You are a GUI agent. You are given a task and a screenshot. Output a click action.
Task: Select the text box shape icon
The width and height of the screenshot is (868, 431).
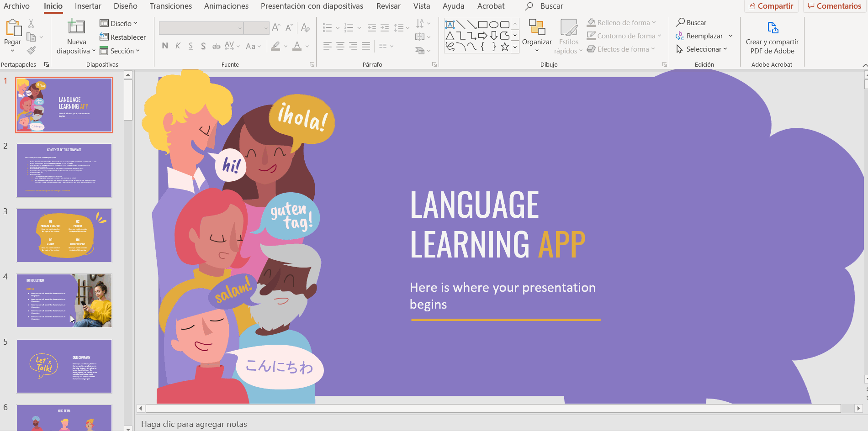click(x=450, y=25)
